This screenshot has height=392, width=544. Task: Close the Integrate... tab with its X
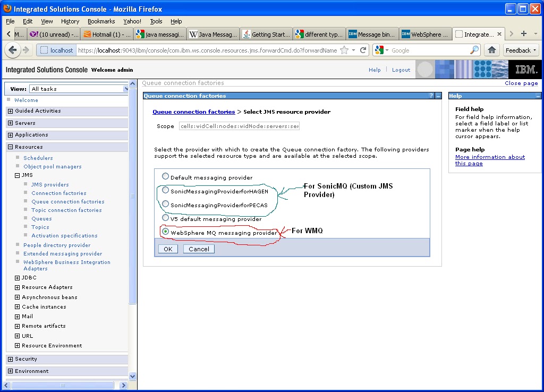point(499,34)
